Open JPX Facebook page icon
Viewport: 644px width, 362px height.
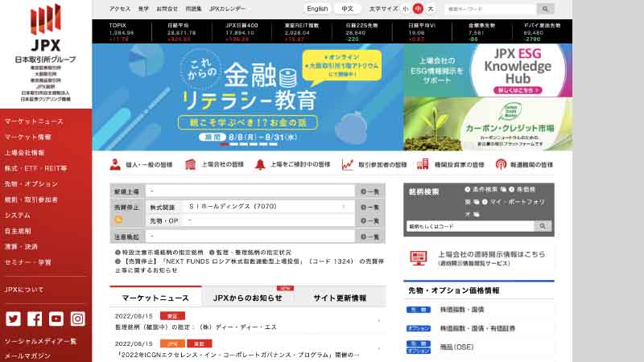[35, 319]
